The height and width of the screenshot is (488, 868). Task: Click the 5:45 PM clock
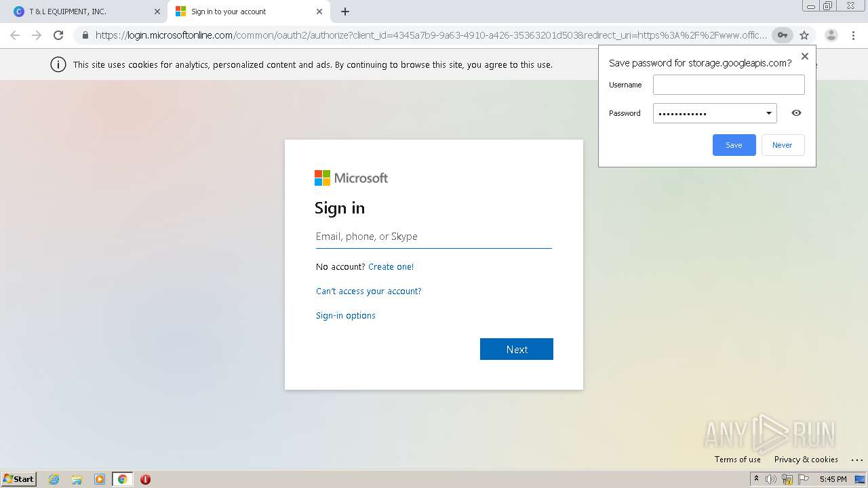[x=833, y=479]
